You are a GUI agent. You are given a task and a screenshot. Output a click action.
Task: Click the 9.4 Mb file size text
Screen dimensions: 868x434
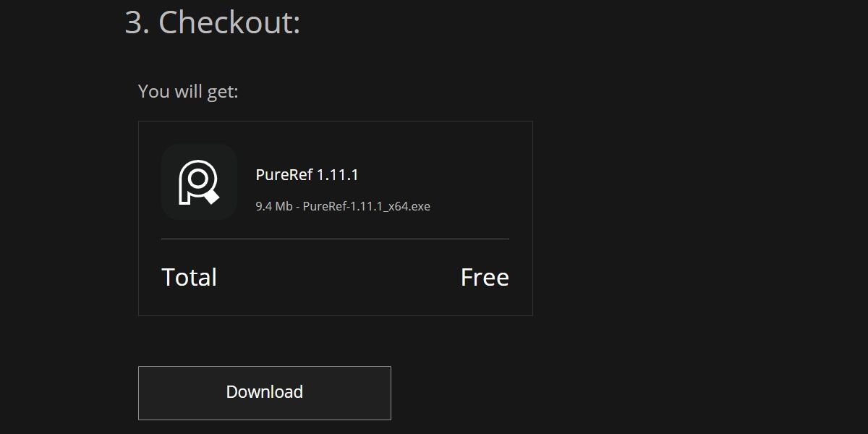coord(273,206)
